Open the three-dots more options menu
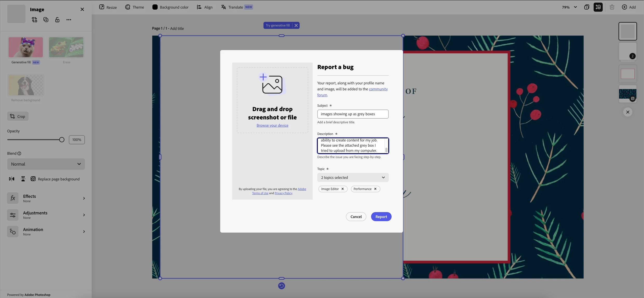 pos(69,20)
